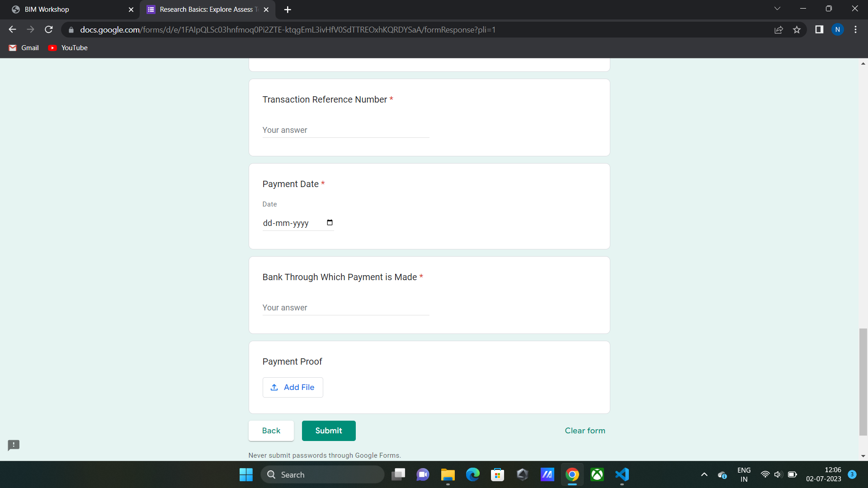Open a new browser tab
The height and width of the screenshot is (488, 868).
coord(288,9)
